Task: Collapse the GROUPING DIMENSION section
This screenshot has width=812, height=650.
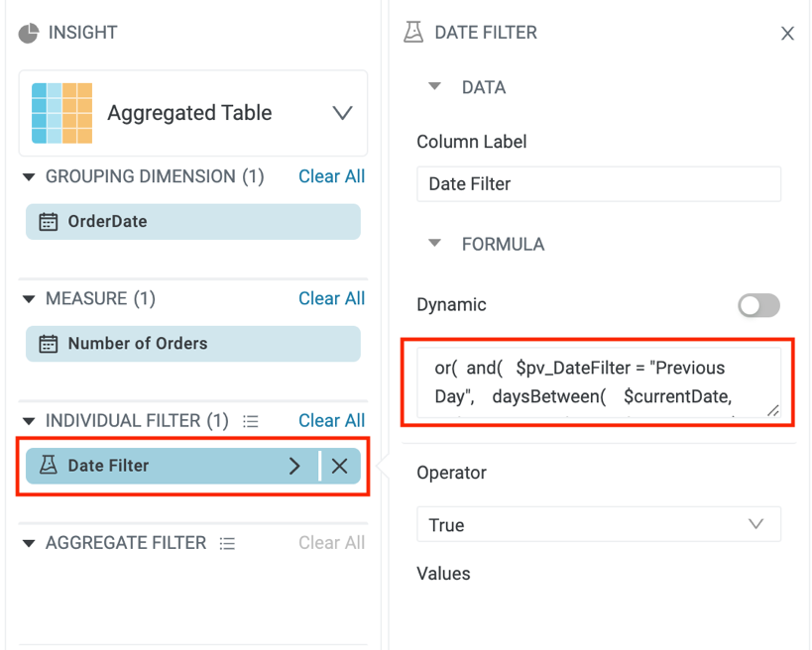Action: [x=28, y=176]
